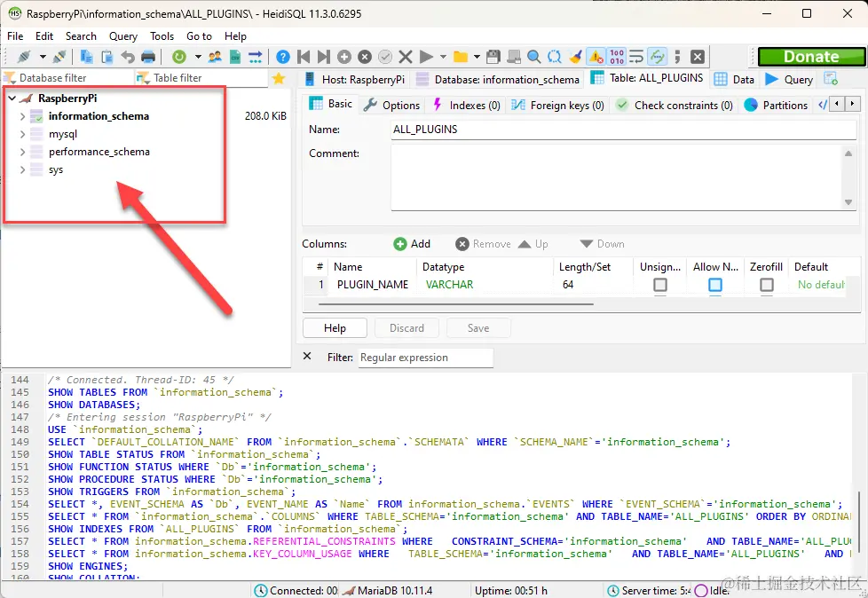Click the copy toolbar icon
This screenshot has height=598, width=868.
pyautogui.click(x=87, y=57)
